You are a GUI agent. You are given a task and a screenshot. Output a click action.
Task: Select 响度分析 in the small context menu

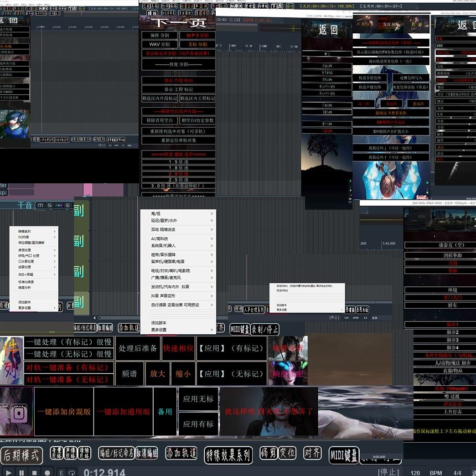click(34, 288)
